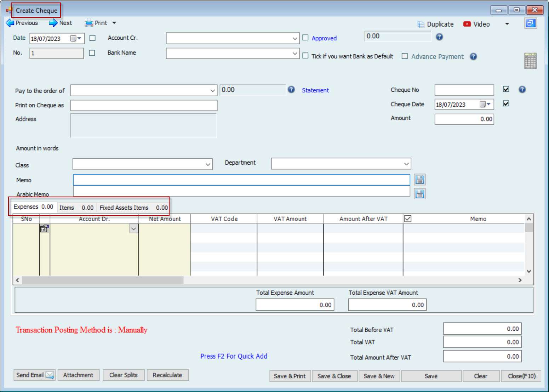549x392 pixels.
Task: Click the Save & Close button
Action: click(x=334, y=376)
